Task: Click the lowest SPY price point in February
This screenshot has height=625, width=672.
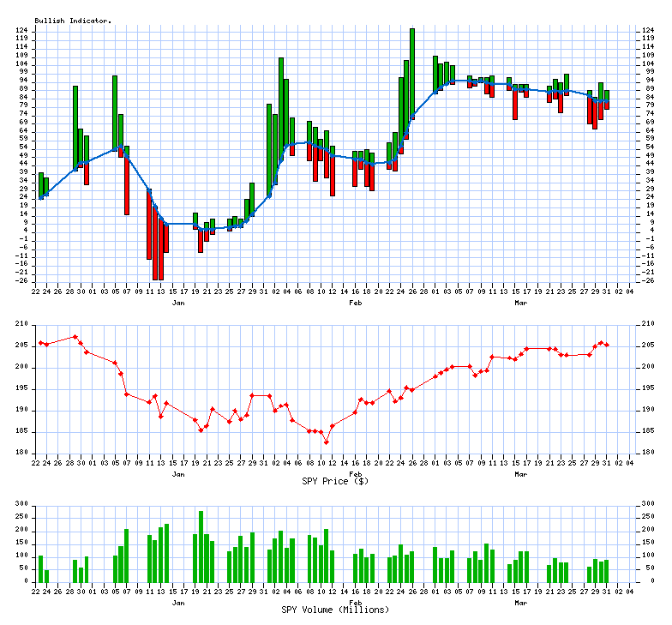Action: coord(327,442)
